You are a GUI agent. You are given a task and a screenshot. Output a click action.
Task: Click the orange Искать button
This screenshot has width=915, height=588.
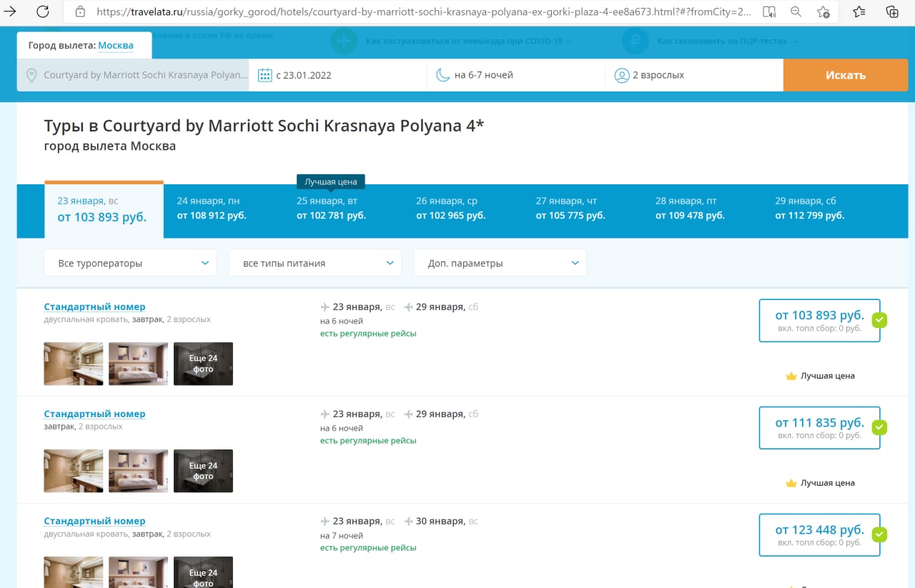(846, 75)
